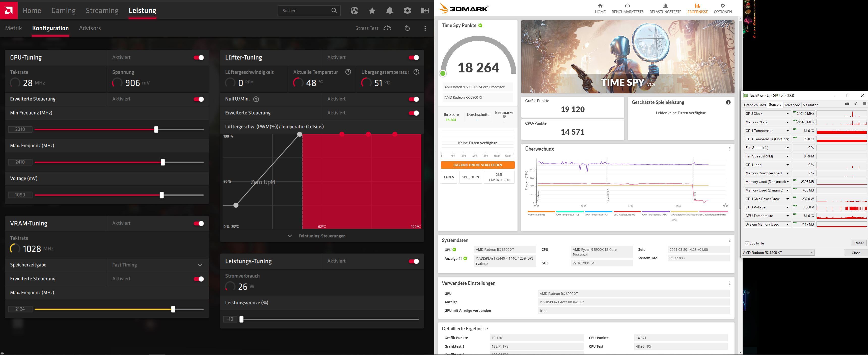This screenshot has height=355, width=868.
Task: Show help for Aktuelle Temperatur
Action: pos(348,72)
